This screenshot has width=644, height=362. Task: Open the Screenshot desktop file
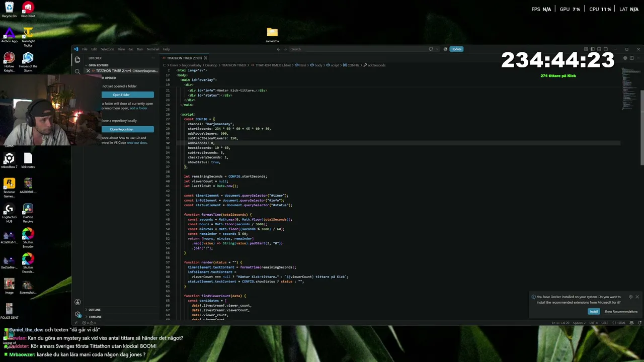[x=28, y=287]
